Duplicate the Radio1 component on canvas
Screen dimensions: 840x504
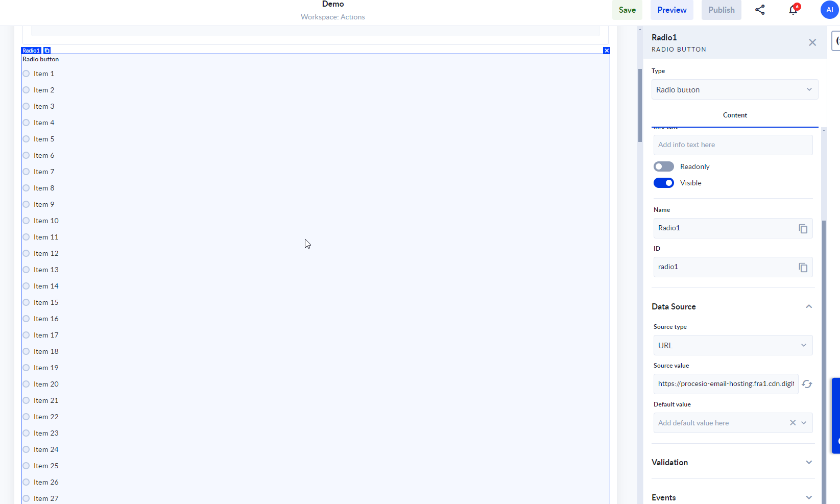(x=47, y=51)
